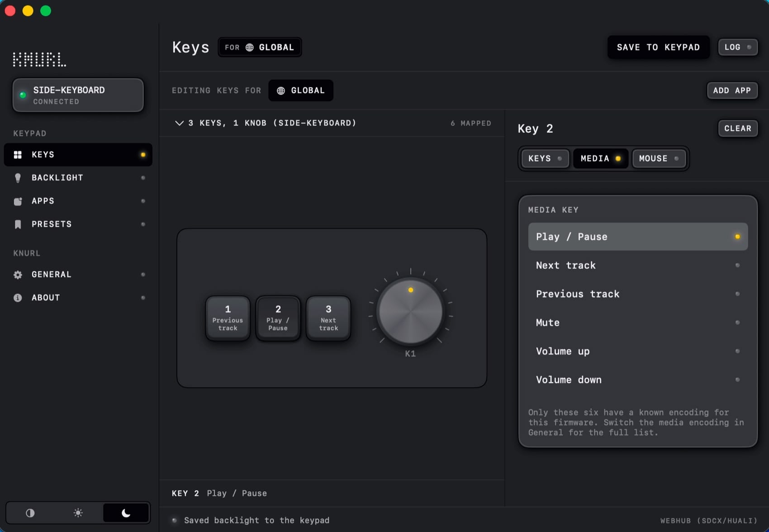This screenshot has width=769, height=532.
Task: Switch to the Media tab
Action: (x=600, y=158)
